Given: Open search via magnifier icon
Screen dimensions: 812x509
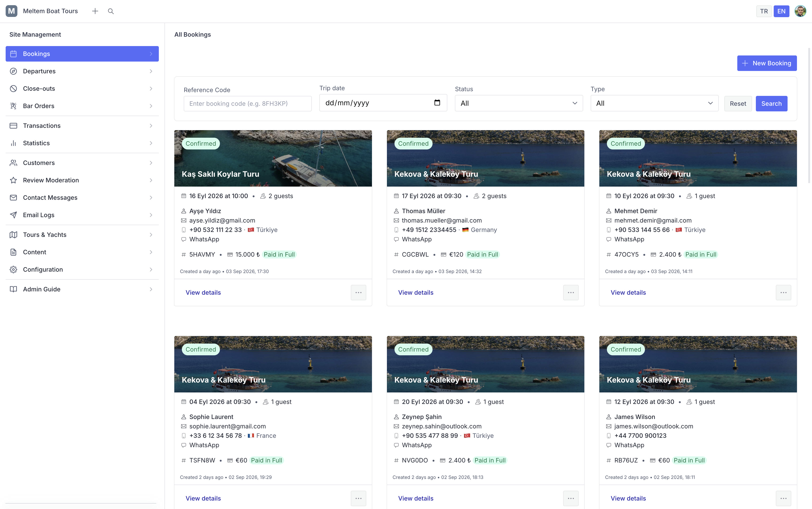Looking at the screenshot, I should pyautogui.click(x=111, y=11).
